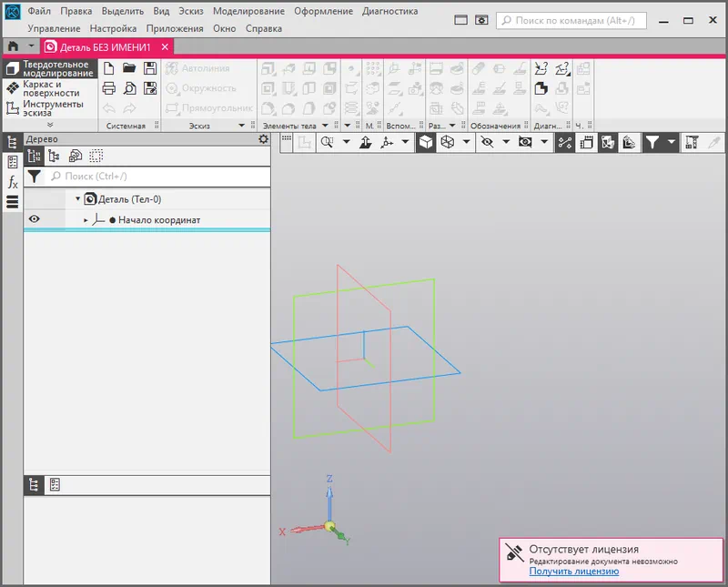The height and width of the screenshot is (587, 728).
Task: Click the Получить лицензию link
Action: (x=574, y=572)
